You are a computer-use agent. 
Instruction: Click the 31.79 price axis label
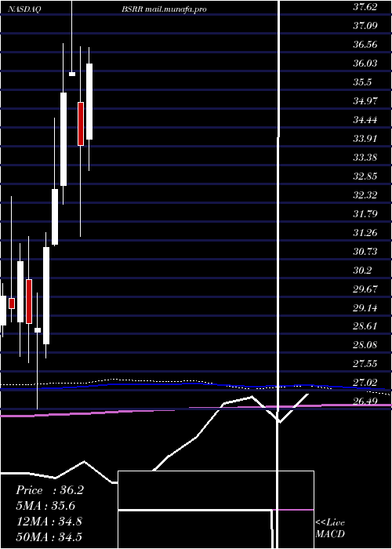[365, 213]
